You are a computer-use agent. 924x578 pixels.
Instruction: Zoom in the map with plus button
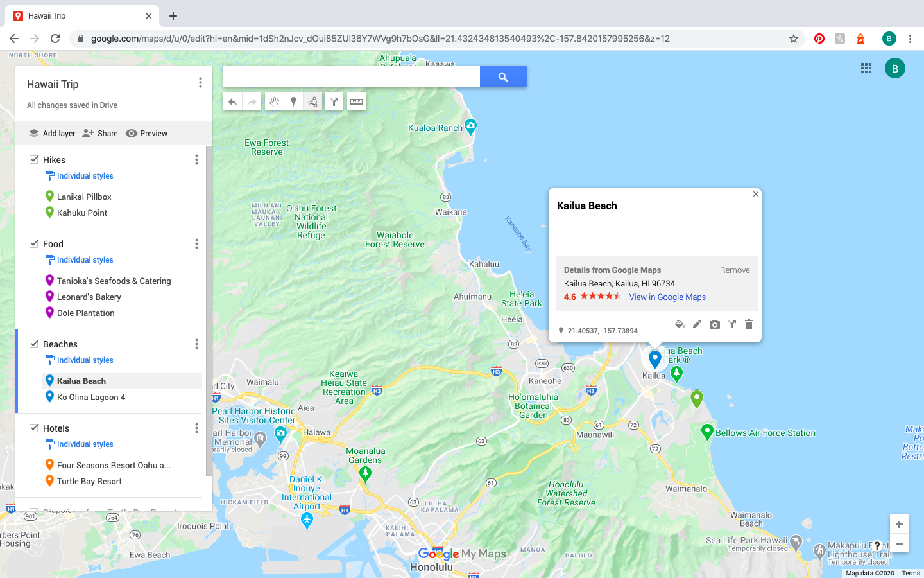(899, 524)
